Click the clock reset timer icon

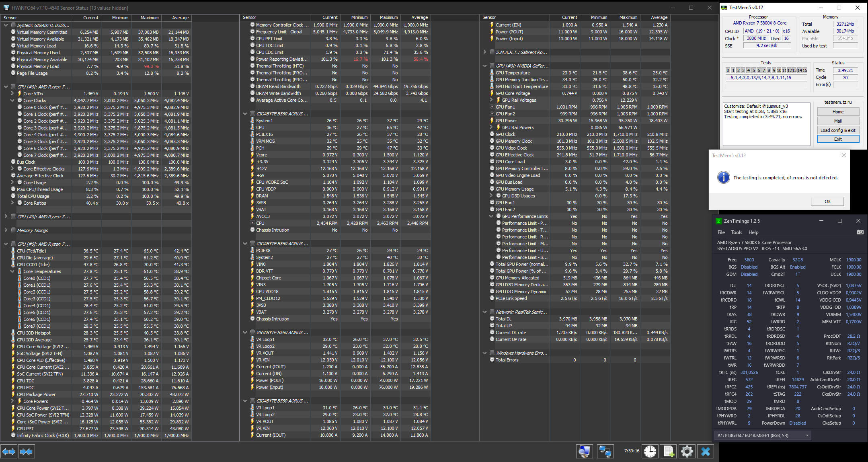650,452
